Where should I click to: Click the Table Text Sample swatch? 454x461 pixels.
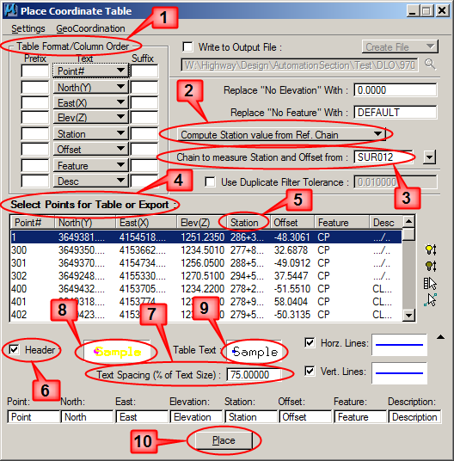(254, 351)
